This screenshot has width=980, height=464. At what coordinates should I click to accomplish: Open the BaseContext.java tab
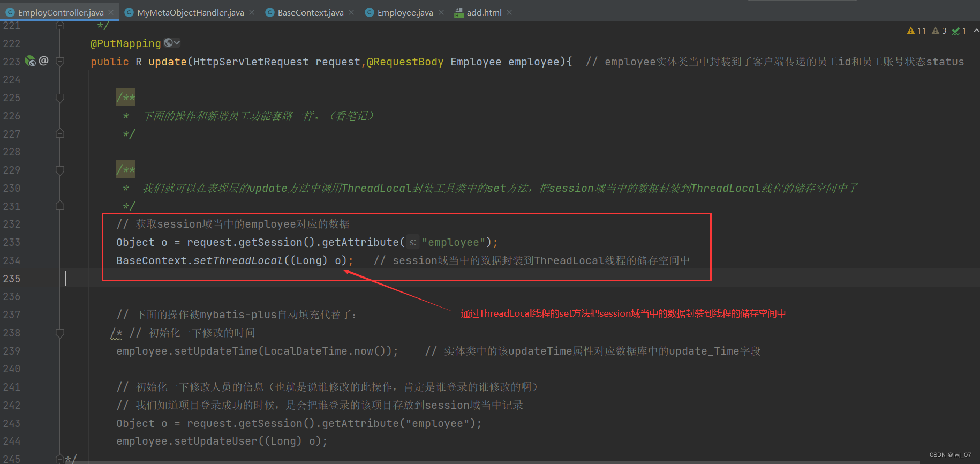[310, 12]
